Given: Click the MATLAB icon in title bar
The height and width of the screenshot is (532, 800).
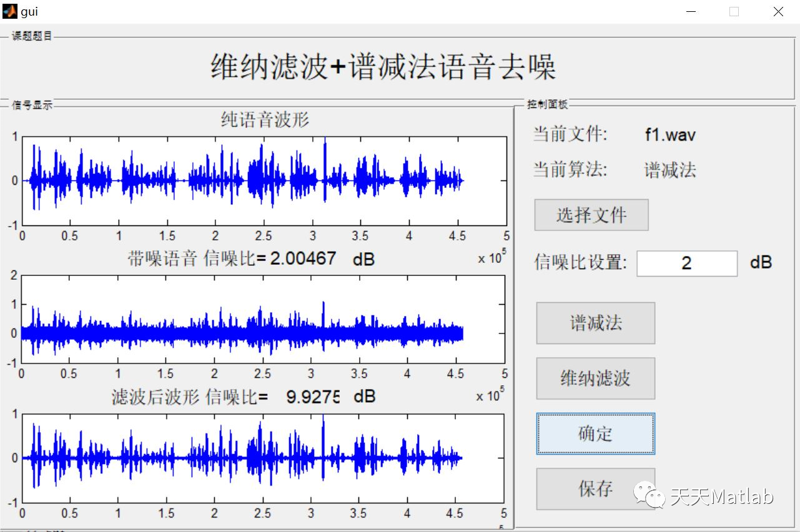Looking at the screenshot, I should (9, 11).
